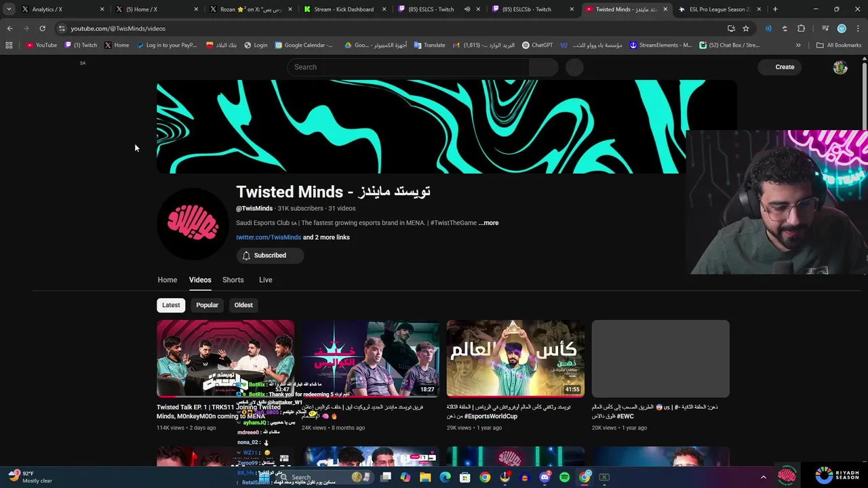Viewport: 868px width, 488px height.
Task: Open the 18:27 video thumbnail
Action: point(370,359)
